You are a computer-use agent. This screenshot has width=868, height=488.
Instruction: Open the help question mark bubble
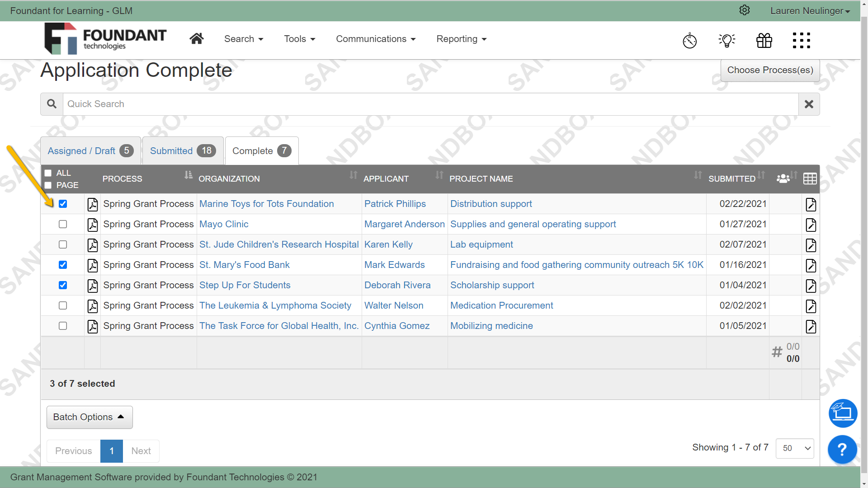[x=842, y=450]
